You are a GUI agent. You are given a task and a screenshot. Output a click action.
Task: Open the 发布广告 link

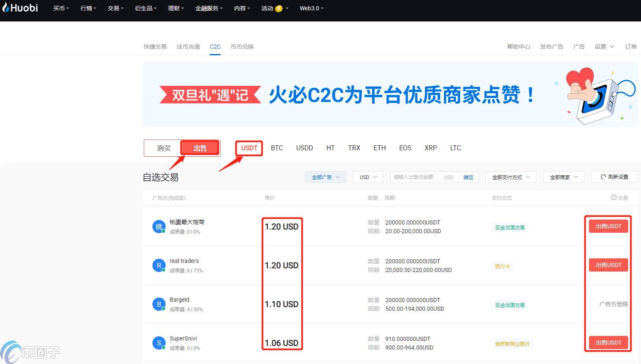coord(552,47)
